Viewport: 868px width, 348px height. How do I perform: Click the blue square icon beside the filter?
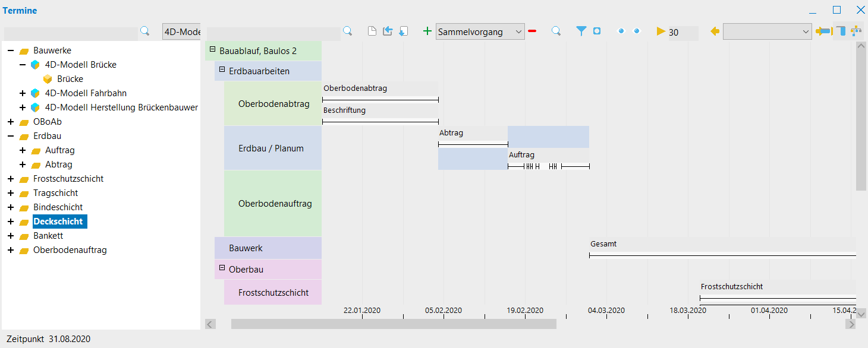pyautogui.click(x=597, y=31)
